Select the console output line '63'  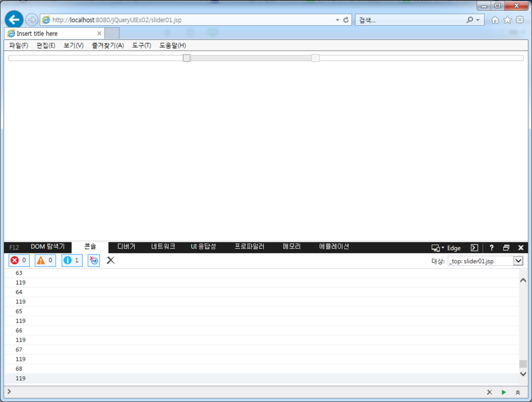[262, 273]
